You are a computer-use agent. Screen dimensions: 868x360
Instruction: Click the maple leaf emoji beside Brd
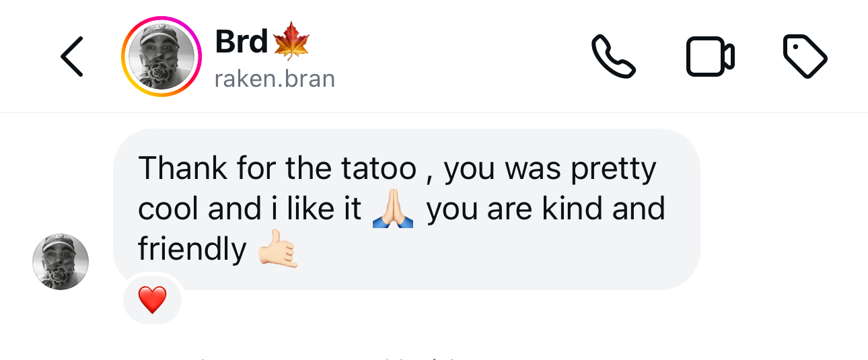291,42
